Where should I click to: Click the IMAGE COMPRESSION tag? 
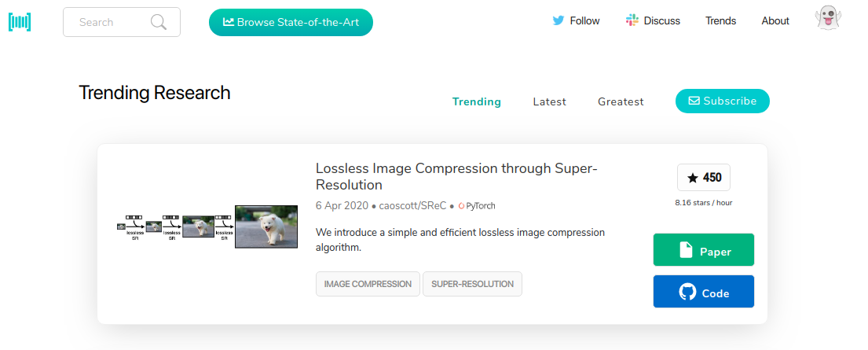pyautogui.click(x=368, y=284)
